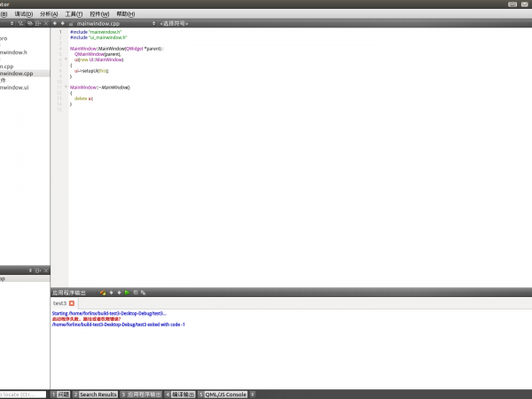Go forward in editor navigation history
Image resolution: width=532 pixels, height=399 pixels.
[63, 23]
